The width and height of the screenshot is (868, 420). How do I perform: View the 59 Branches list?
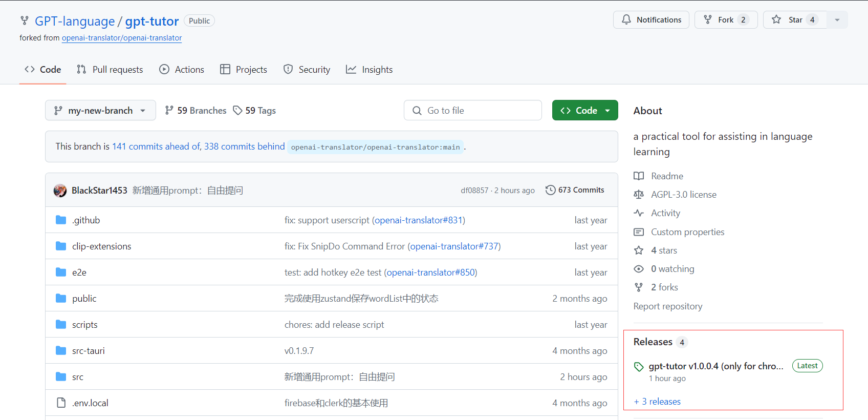[x=196, y=110]
